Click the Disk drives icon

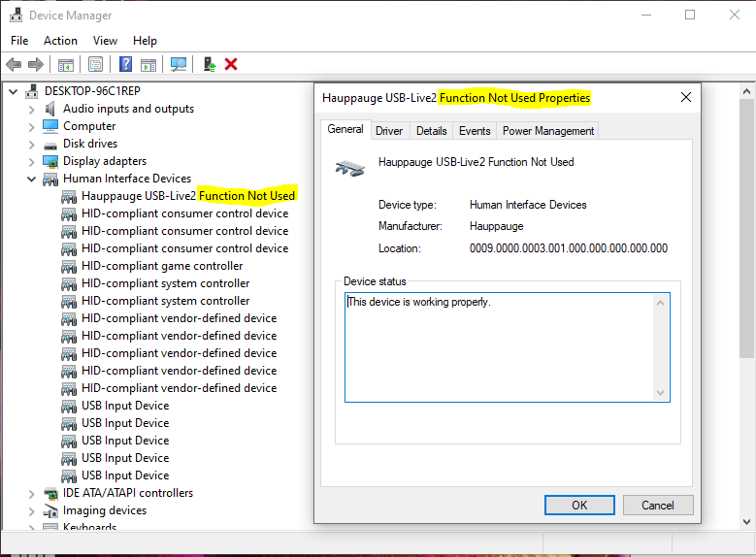(x=50, y=145)
